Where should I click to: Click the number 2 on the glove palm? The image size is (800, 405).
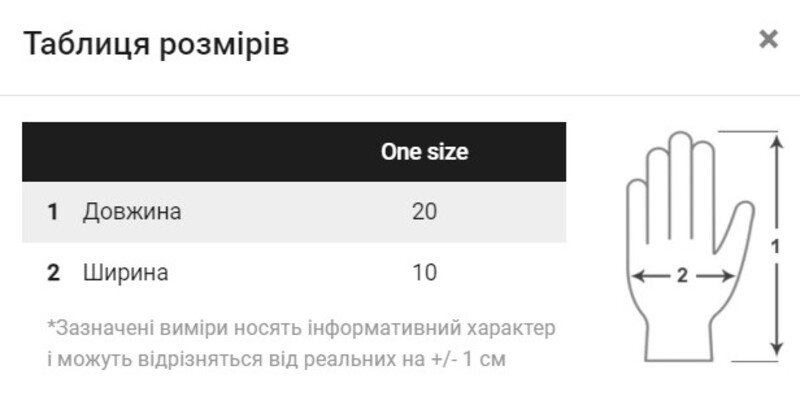pos(682,277)
